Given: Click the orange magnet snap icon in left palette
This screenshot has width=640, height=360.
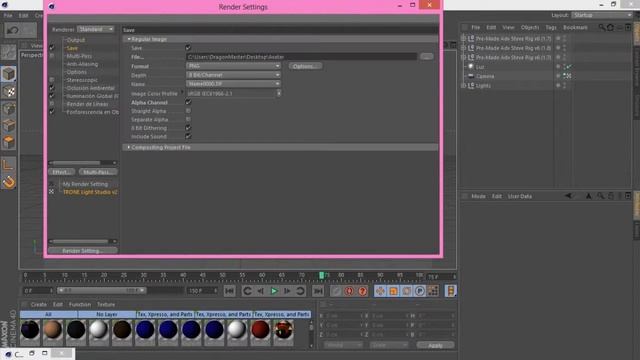Looking at the screenshot, I should click(9, 182).
